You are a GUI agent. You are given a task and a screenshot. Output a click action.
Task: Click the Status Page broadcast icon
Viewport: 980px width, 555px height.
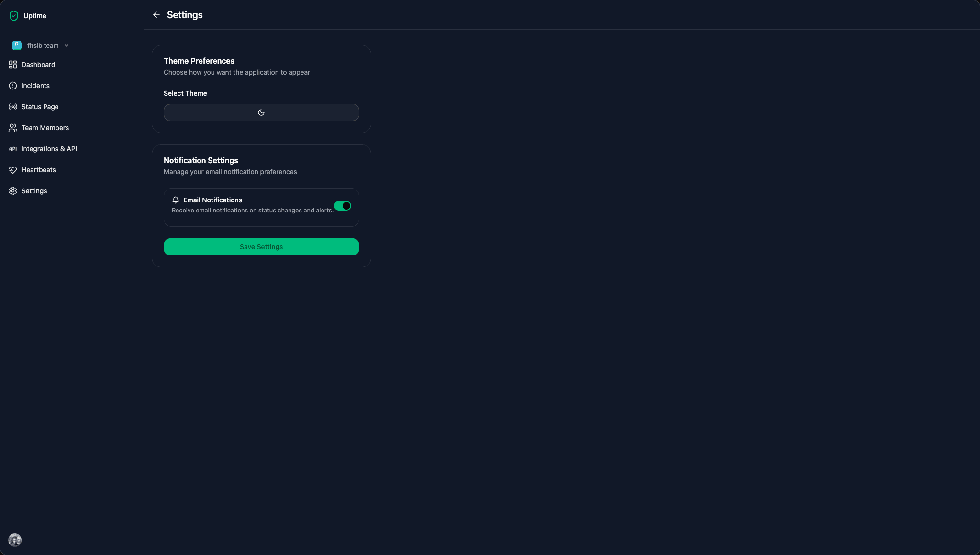pyautogui.click(x=13, y=107)
